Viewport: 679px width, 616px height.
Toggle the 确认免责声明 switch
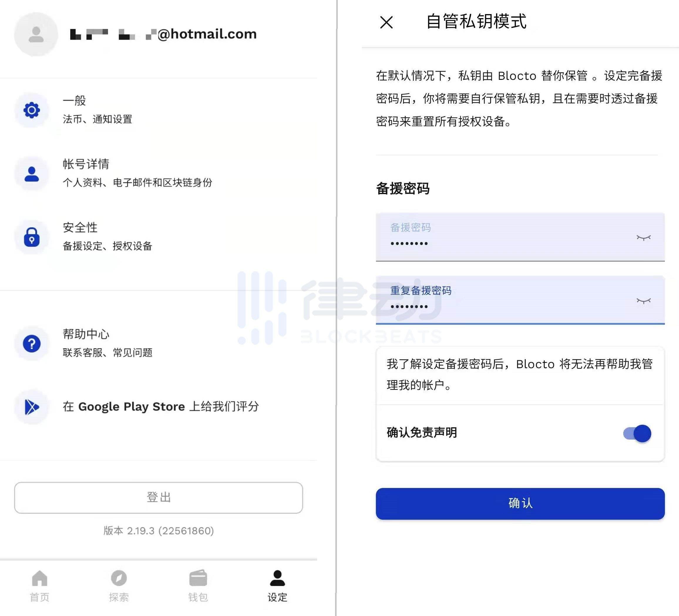point(637,433)
